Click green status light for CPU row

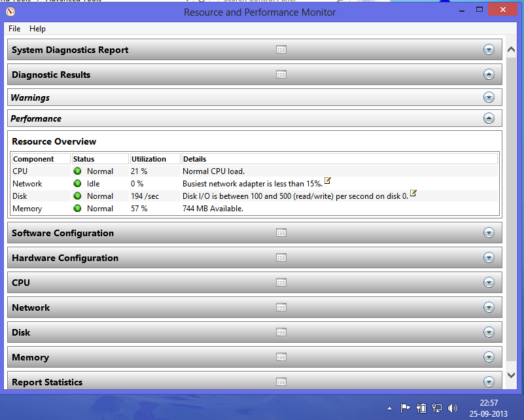77,171
